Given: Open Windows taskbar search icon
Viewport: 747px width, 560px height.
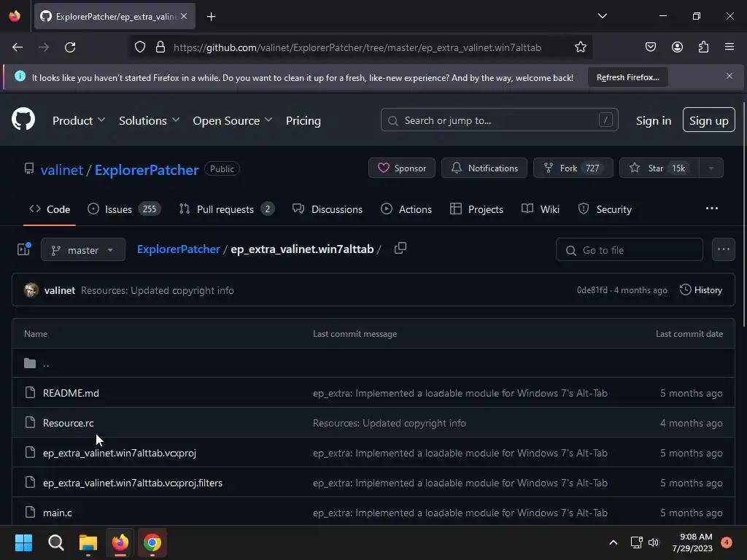Looking at the screenshot, I should [x=55, y=542].
